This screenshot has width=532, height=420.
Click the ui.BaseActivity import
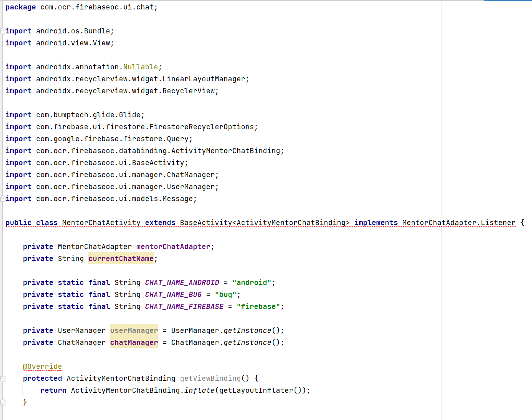tap(97, 163)
